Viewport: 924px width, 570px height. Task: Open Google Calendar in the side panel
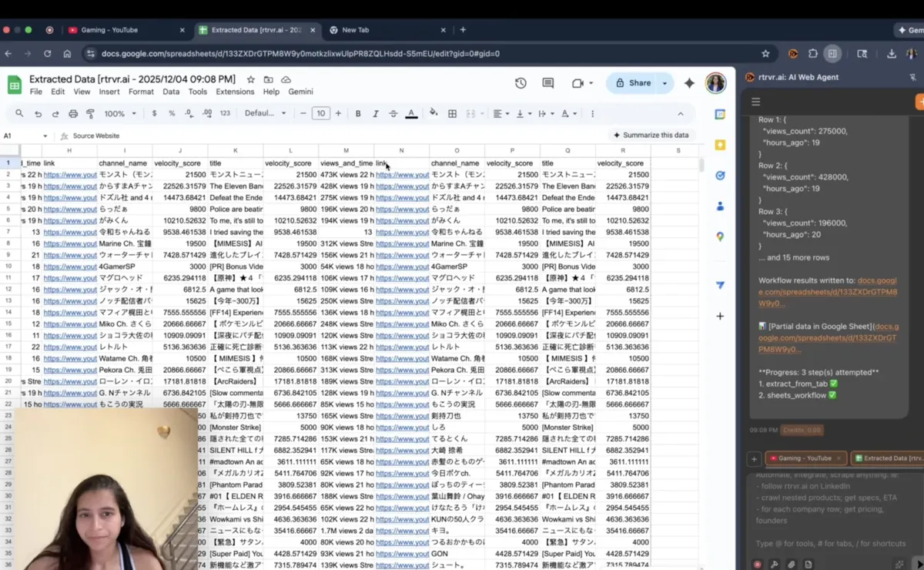click(x=720, y=115)
